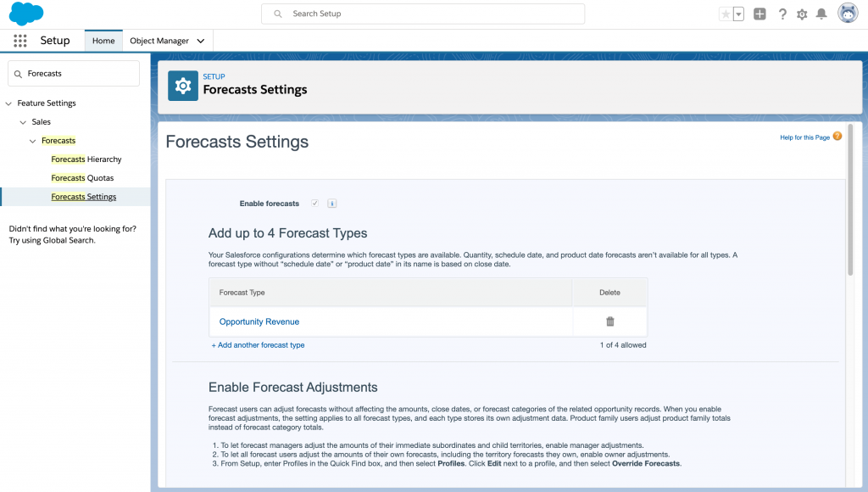Collapse the Feature Settings tree node
The image size is (868, 492).
(x=8, y=103)
